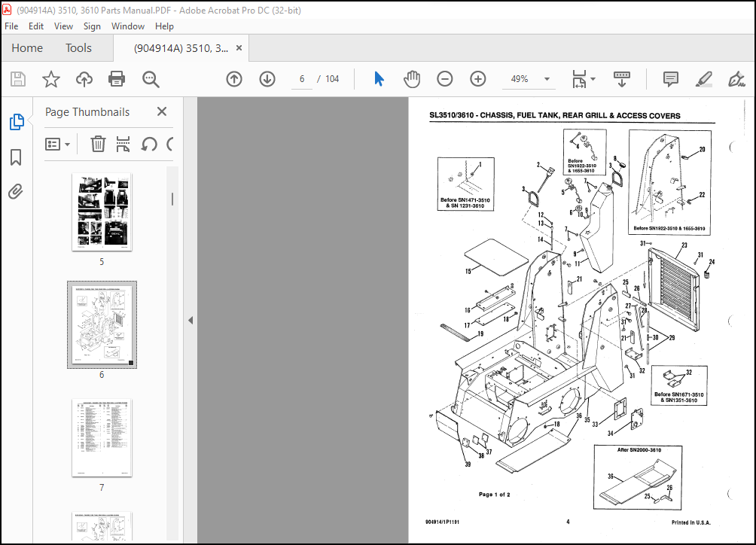756x545 pixels.
Task: Open fit page width tool
Action: (x=579, y=79)
